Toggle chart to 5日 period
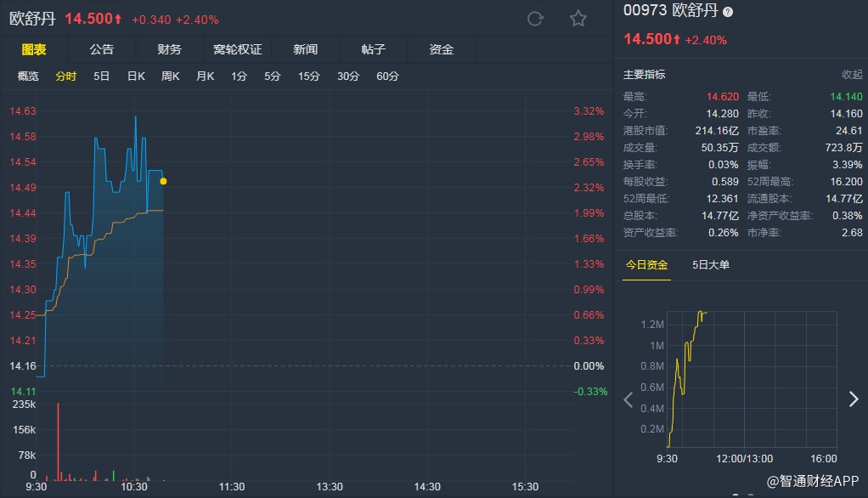Screen dimensions: 868x498 (101, 76)
